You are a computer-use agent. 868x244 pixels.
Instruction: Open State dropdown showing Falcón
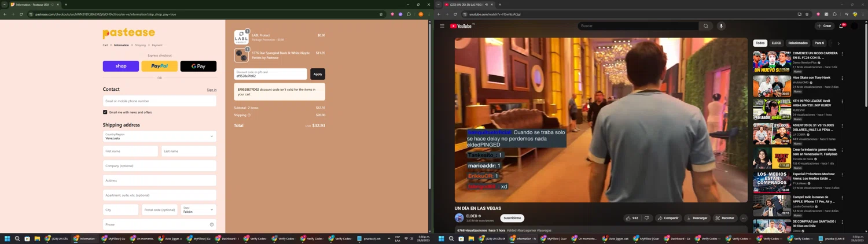198,210
